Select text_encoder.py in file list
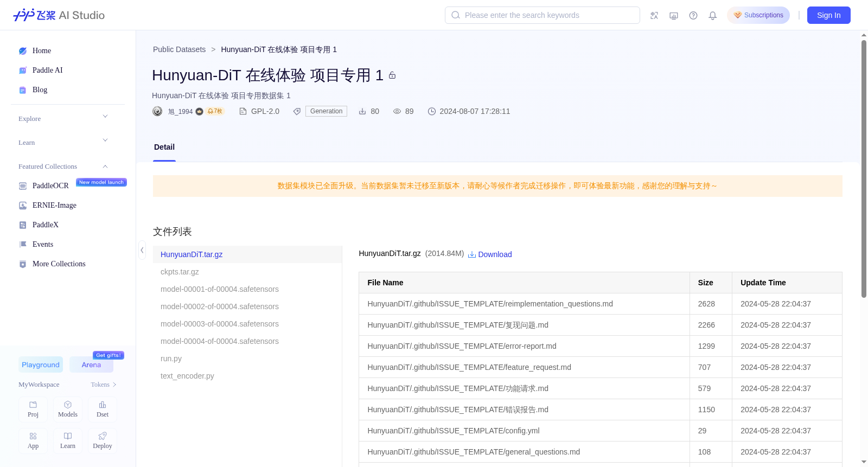Screen dimensions: 868x467 247,376
